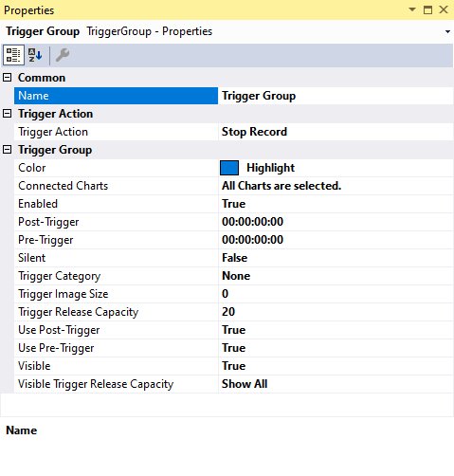Select the Color property label
The image size is (454, 476).
[x=32, y=168]
